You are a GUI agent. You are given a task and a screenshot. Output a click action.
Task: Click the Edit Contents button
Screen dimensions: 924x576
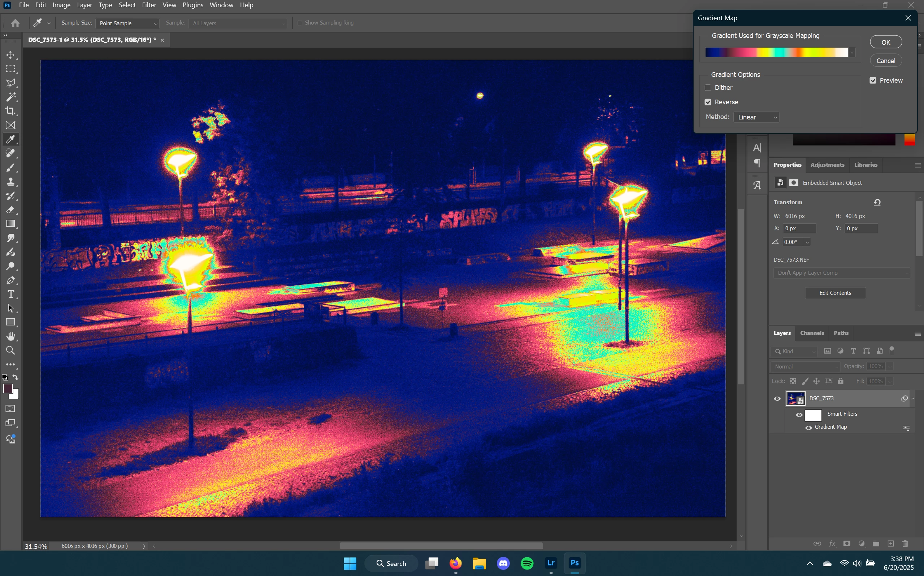pyautogui.click(x=835, y=293)
